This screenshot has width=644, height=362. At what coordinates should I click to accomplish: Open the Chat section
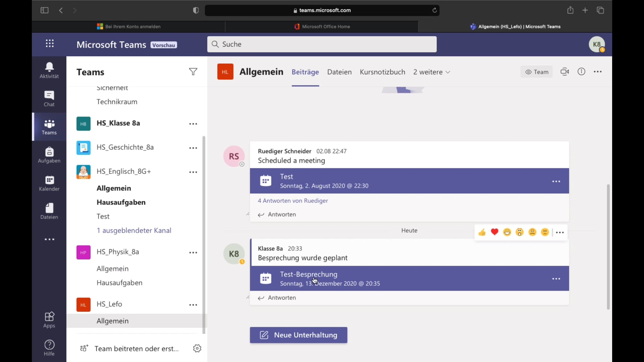(x=49, y=99)
